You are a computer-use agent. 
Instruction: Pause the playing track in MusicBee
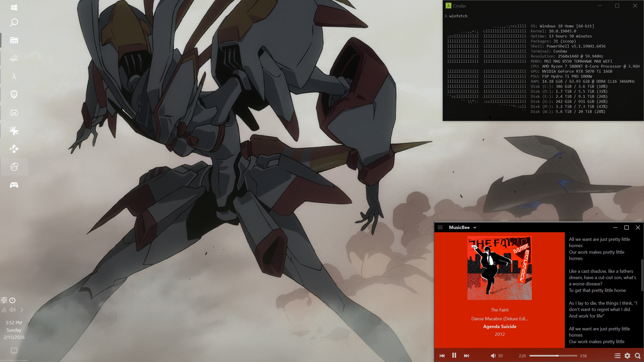[x=454, y=355]
